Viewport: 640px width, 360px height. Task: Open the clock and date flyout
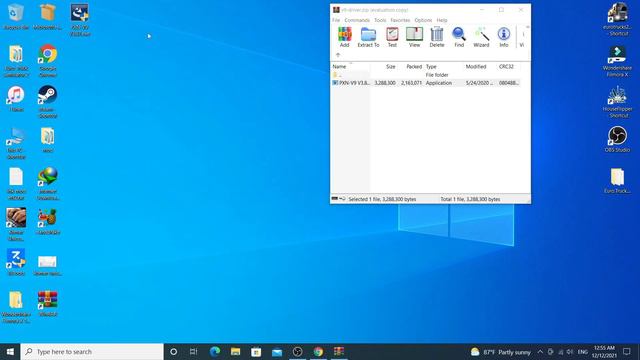(x=604, y=352)
